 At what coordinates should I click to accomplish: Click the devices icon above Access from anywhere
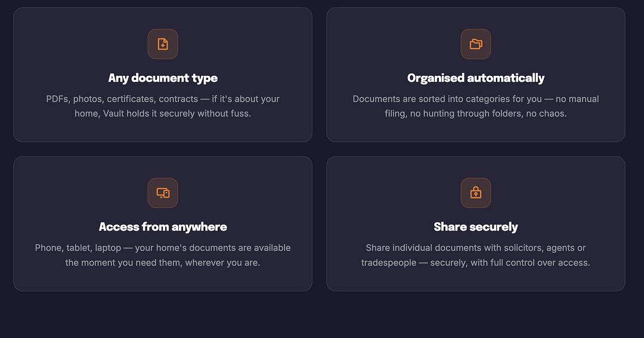click(163, 193)
